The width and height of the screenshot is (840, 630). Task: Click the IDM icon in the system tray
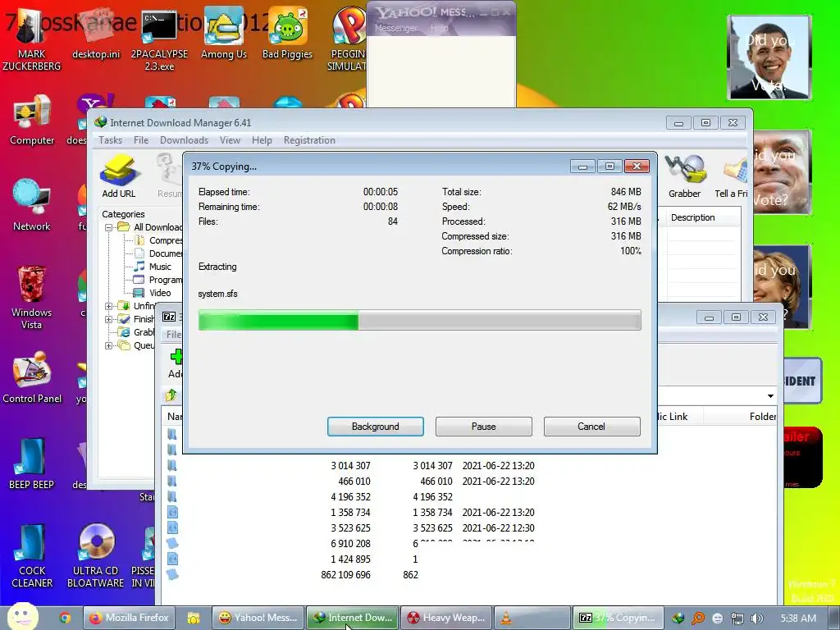(x=678, y=618)
